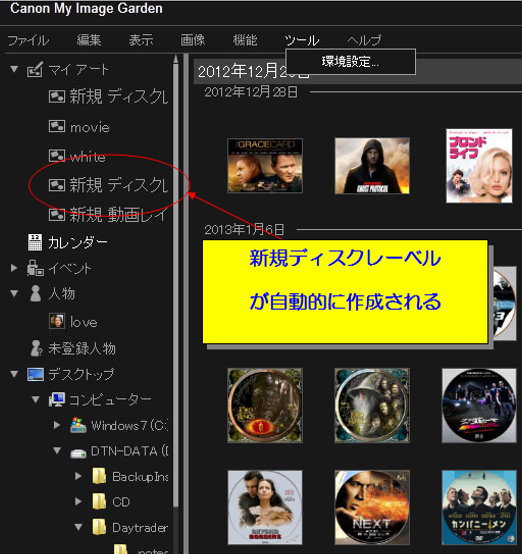Collapse the DTN-DATA drive node
This screenshot has width=522, height=554.
[x=57, y=451]
